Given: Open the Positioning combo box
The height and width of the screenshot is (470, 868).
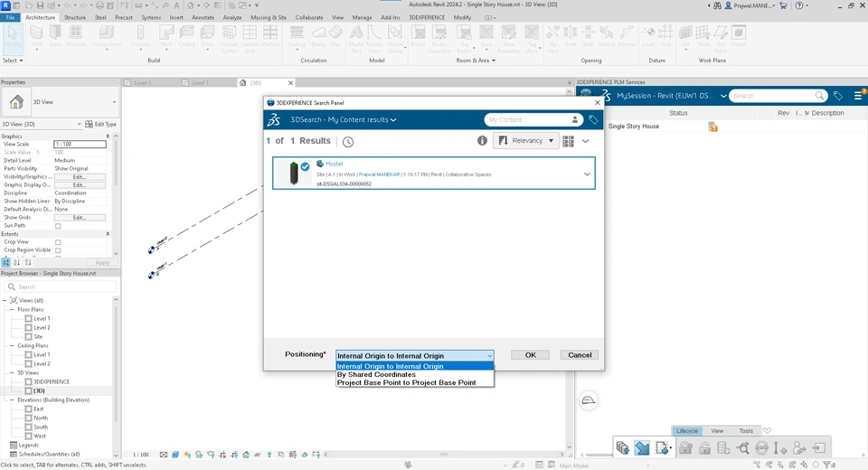Looking at the screenshot, I should pos(415,355).
